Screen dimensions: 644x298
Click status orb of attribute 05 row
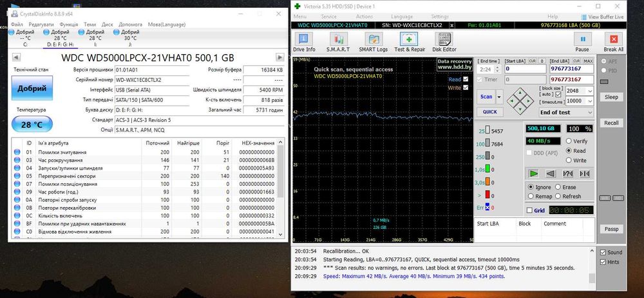pyautogui.click(x=17, y=175)
